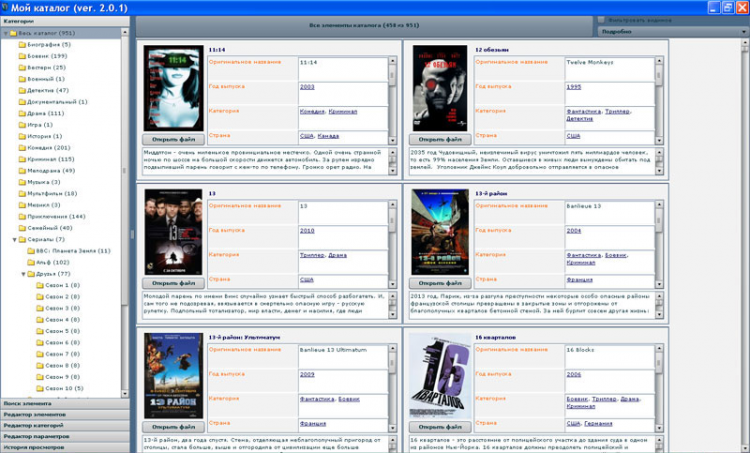Image resolution: width=750 pixels, height=453 pixels.
Task: Click scroll-down arrow of 12 обезьян properties table
Action: pyautogui.click(x=659, y=141)
